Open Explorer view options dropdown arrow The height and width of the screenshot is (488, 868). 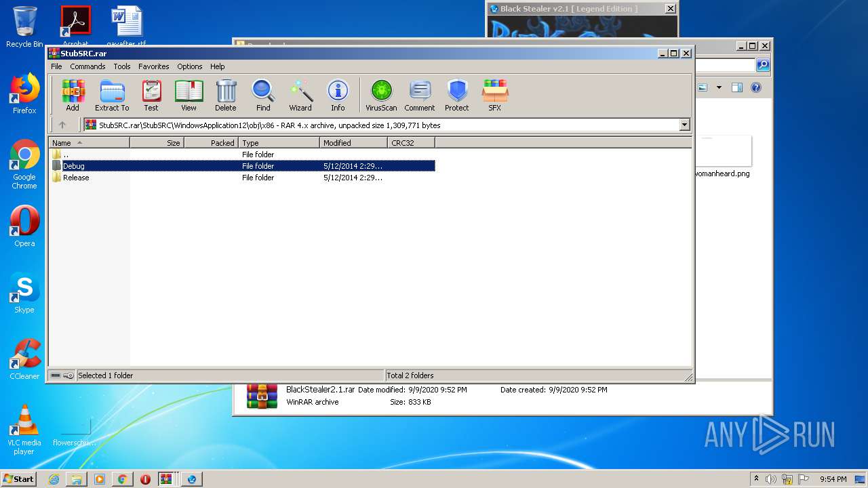(719, 87)
